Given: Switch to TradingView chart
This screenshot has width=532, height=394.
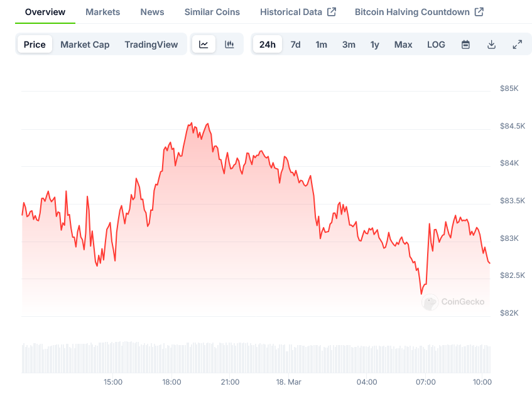Looking at the screenshot, I should click(x=151, y=45).
